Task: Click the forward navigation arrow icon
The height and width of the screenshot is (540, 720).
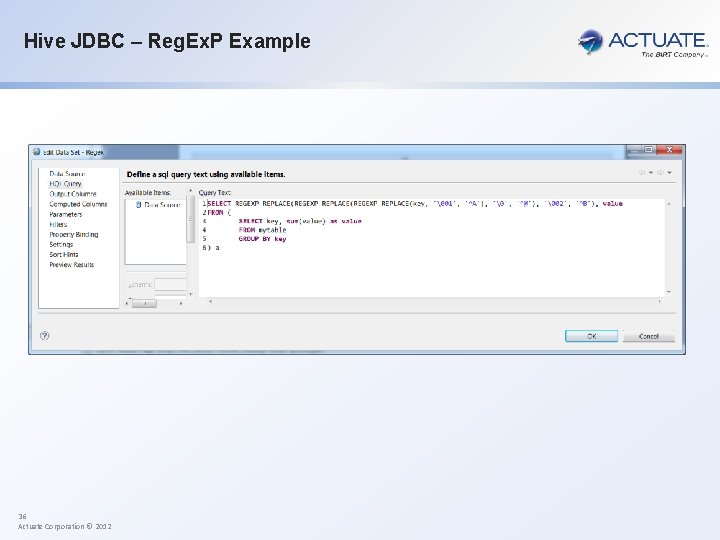Action: tap(660, 173)
